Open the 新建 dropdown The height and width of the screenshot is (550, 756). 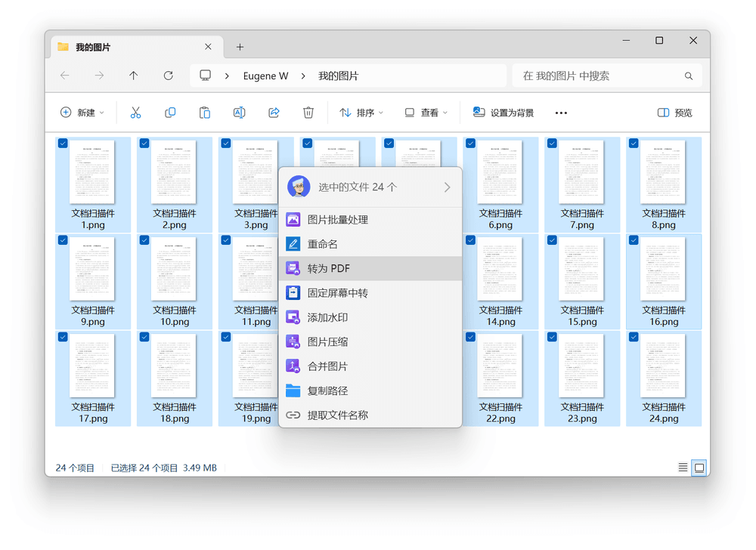pyautogui.click(x=82, y=113)
